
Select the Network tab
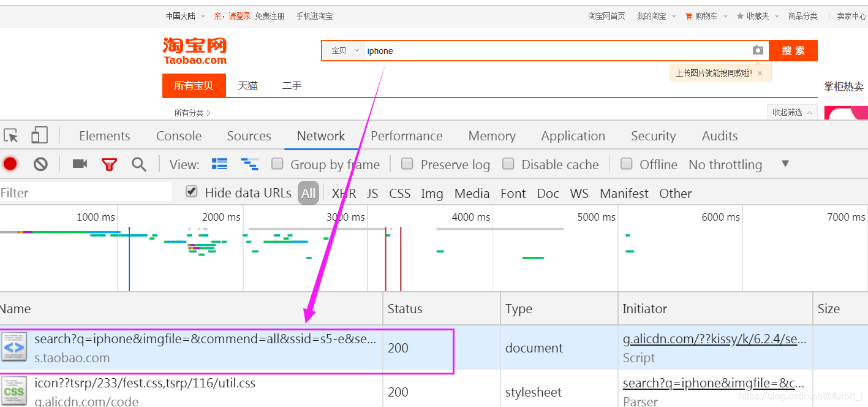(x=321, y=136)
